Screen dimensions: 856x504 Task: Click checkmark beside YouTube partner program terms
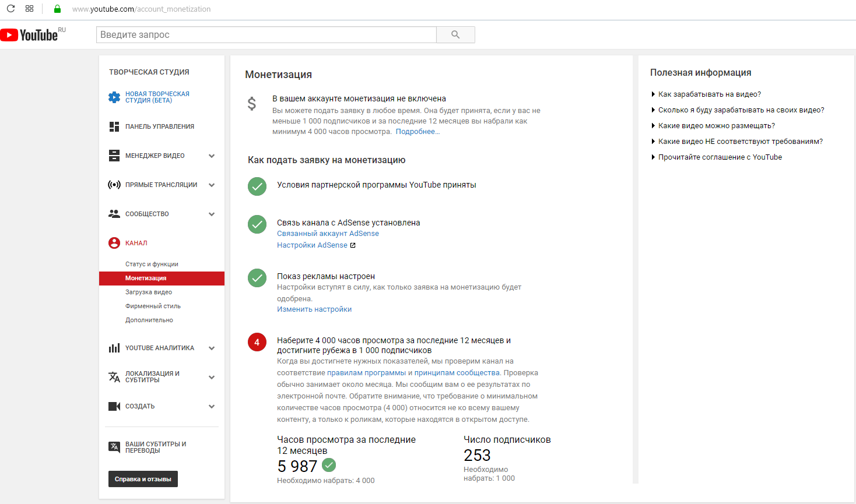pyautogui.click(x=257, y=186)
